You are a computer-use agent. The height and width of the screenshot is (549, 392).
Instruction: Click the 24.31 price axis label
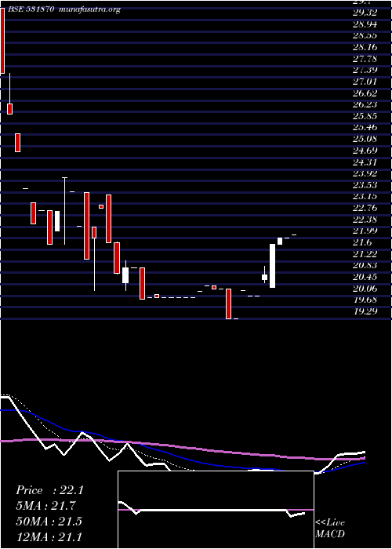[x=365, y=162]
